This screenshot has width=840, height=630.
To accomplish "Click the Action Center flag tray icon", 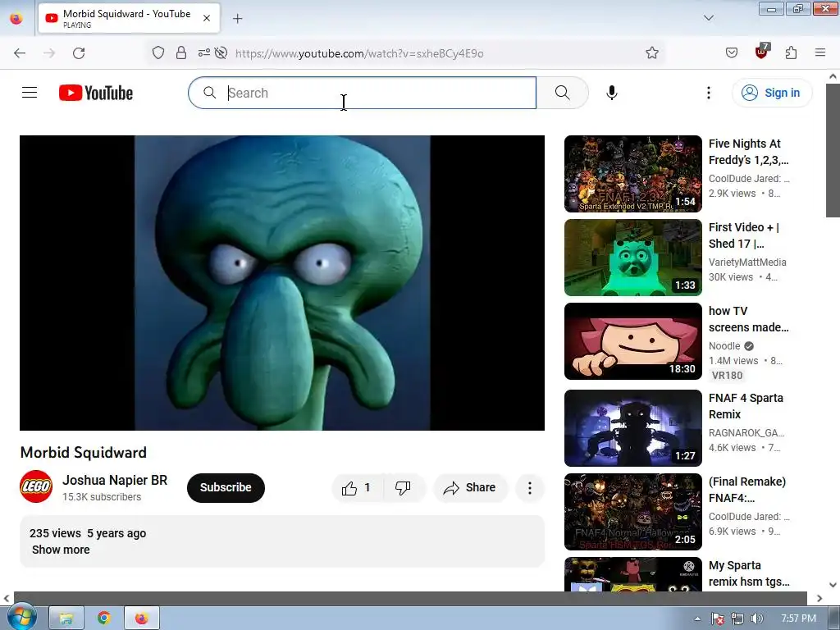I will [718, 619].
